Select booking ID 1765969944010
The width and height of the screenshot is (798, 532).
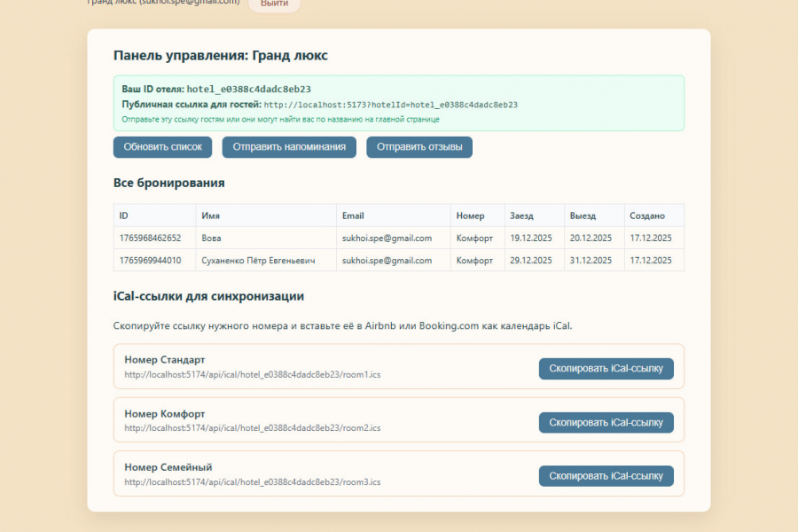150,261
